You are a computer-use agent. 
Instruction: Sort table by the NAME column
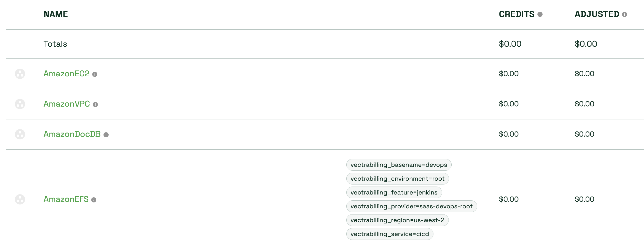pyautogui.click(x=56, y=14)
